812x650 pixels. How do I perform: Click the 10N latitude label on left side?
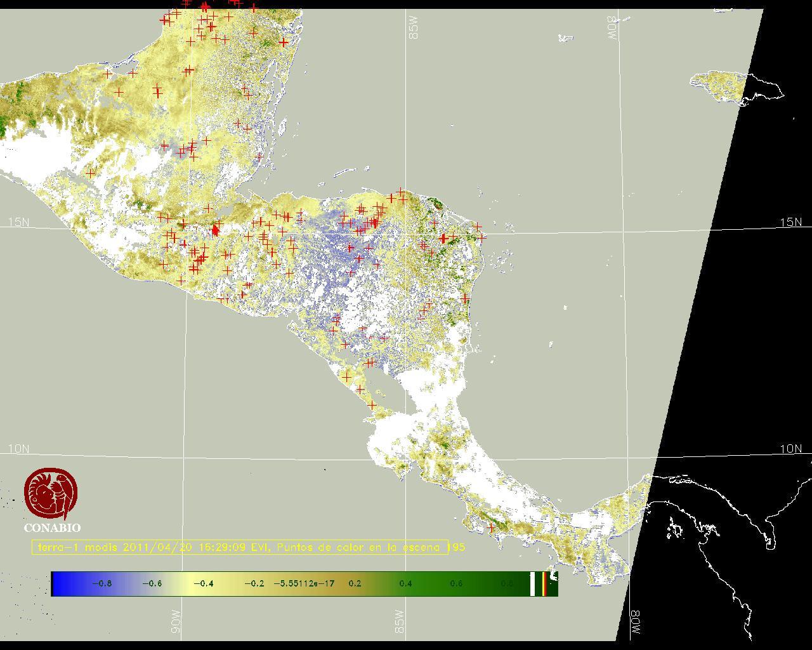(19, 449)
